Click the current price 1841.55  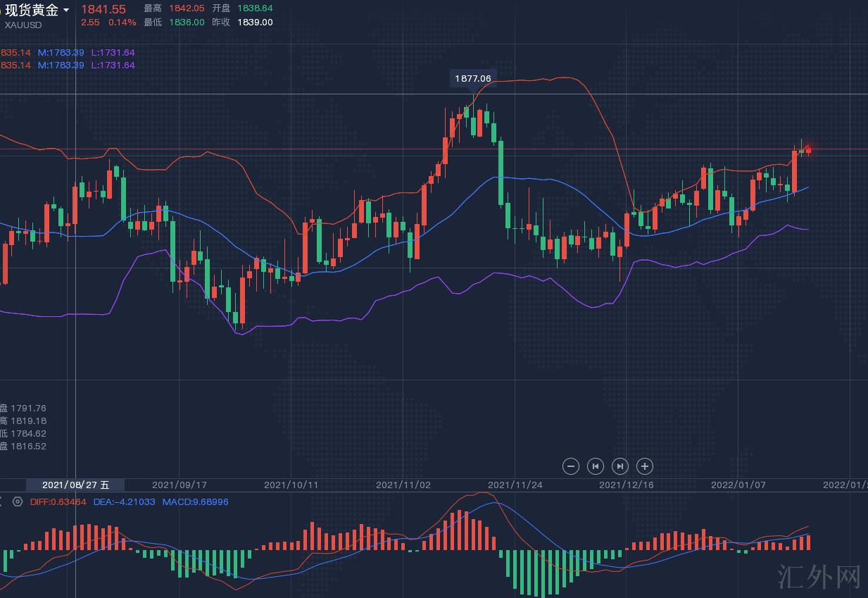pos(103,9)
